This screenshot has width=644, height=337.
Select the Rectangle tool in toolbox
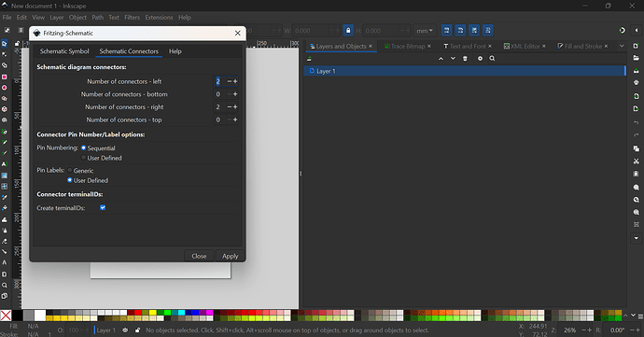tap(4, 77)
